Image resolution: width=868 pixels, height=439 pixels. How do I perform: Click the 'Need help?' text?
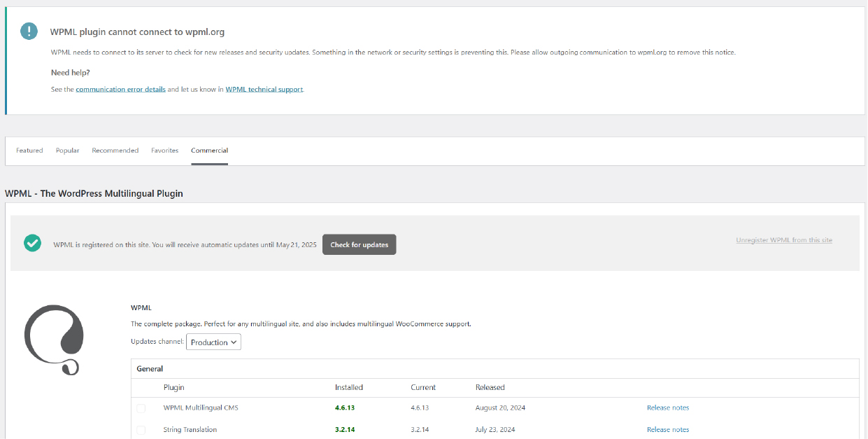tap(71, 72)
